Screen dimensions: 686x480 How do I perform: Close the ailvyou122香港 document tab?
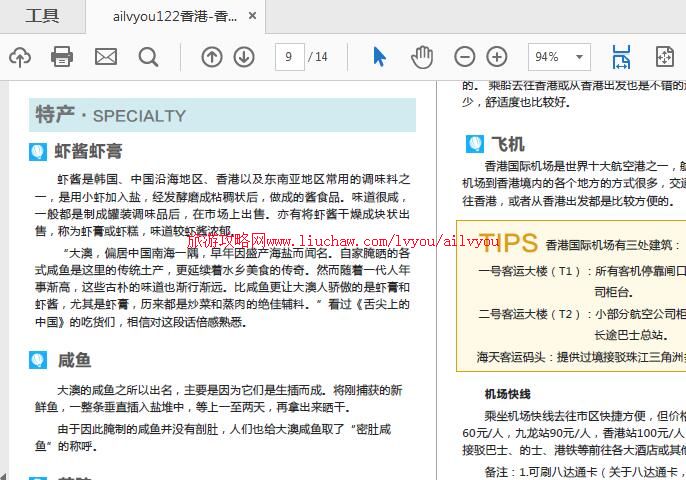pyautogui.click(x=253, y=17)
